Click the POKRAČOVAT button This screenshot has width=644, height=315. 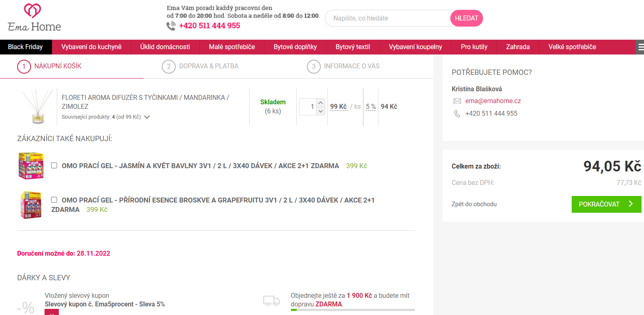pos(606,204)
